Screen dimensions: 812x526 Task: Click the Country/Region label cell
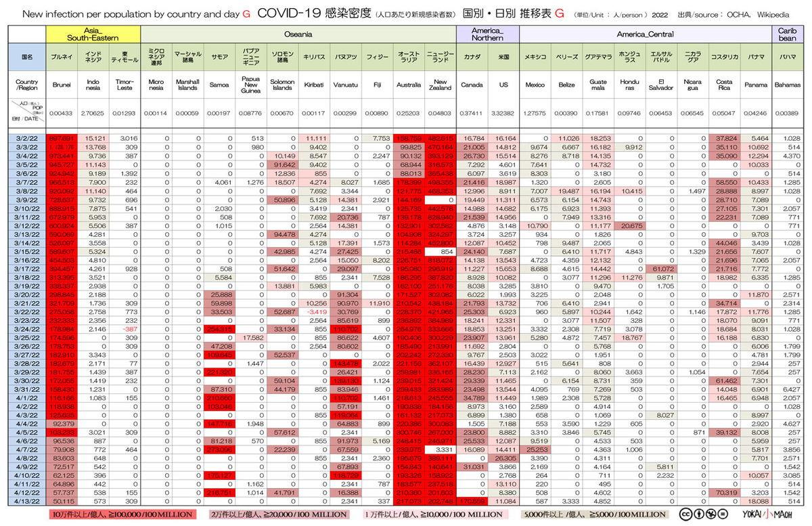coord(27,86)
